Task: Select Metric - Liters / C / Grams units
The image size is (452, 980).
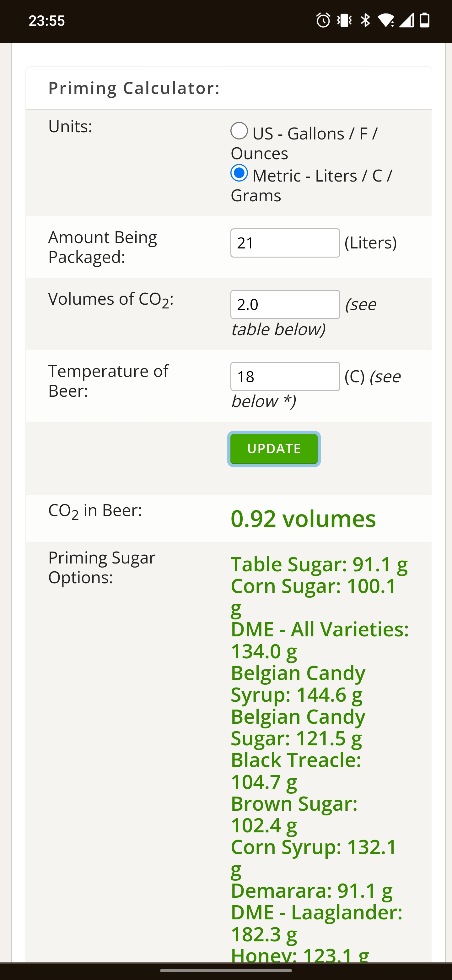Action: [x=239, y=173]
